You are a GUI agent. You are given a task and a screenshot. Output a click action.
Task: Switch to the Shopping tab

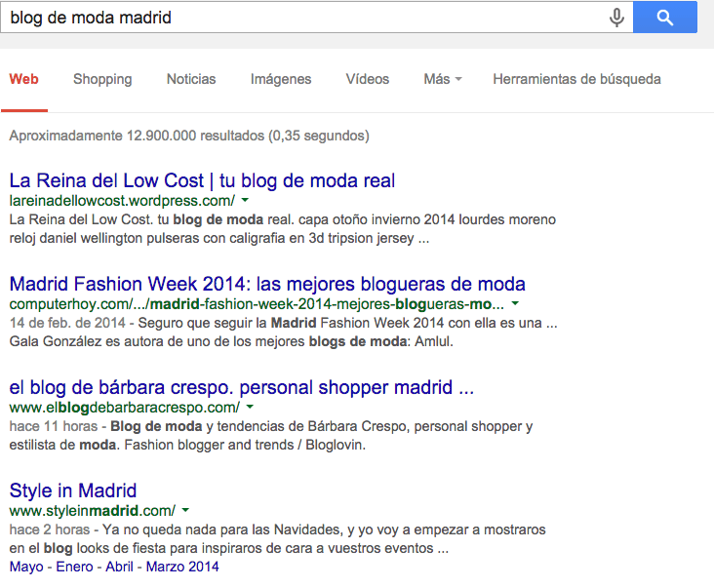102,79
